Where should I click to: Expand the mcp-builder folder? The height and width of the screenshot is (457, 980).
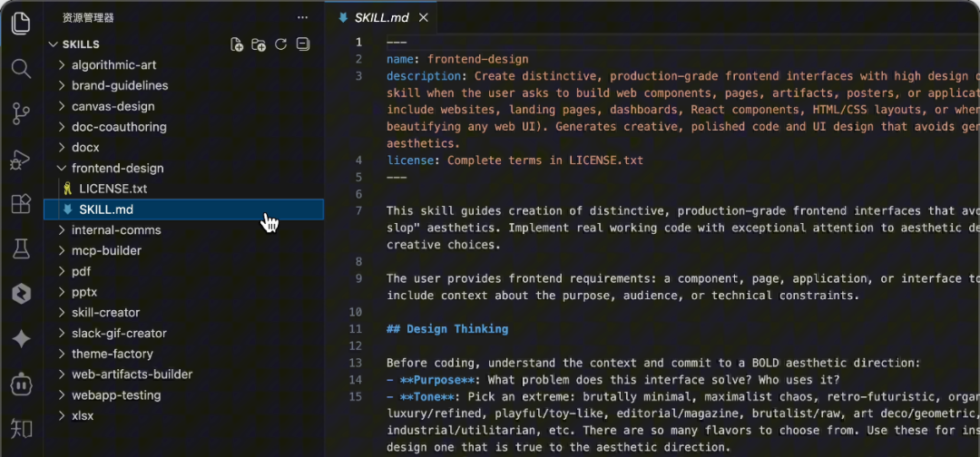62,250
